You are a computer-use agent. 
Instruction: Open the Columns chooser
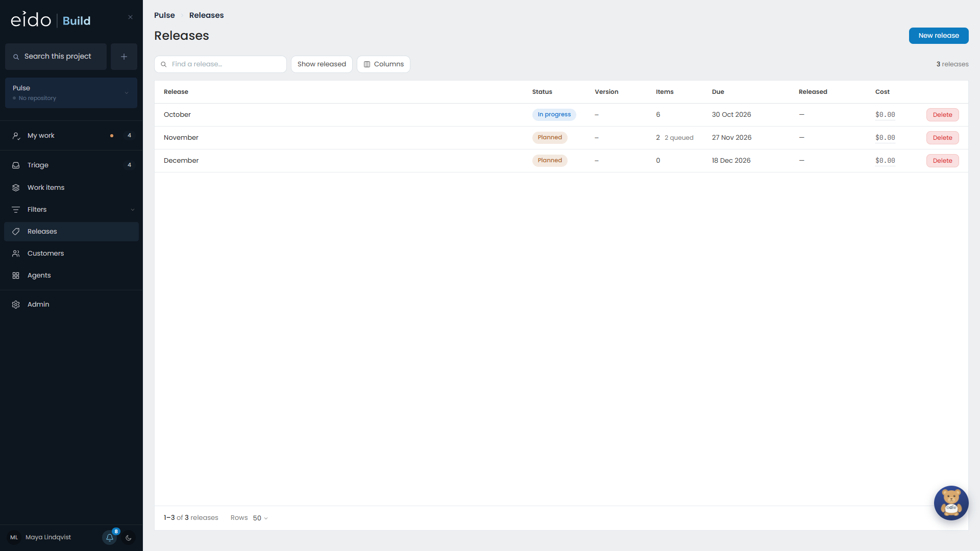383,64
